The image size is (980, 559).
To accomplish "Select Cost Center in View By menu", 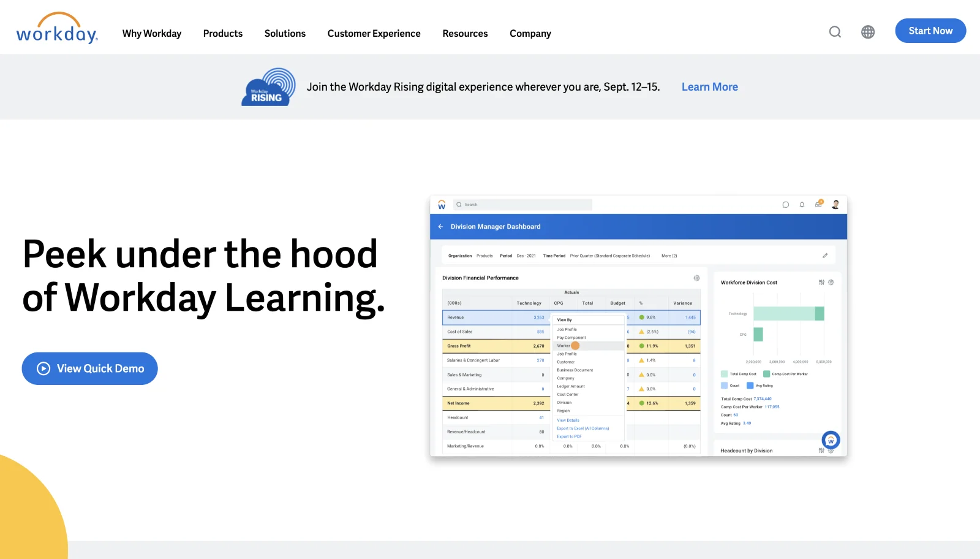I will [x=568, y=395].
